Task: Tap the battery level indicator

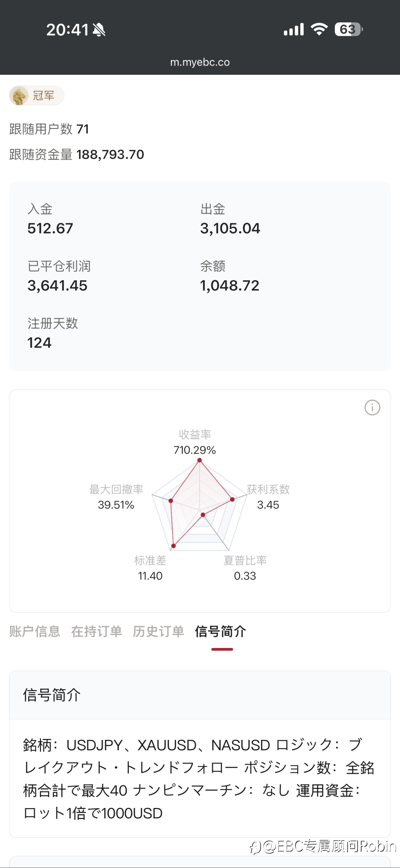Action: (348, 29)
